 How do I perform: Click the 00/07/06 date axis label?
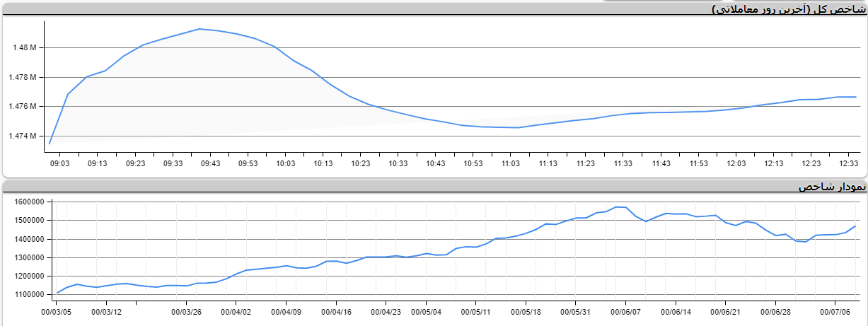835,311
